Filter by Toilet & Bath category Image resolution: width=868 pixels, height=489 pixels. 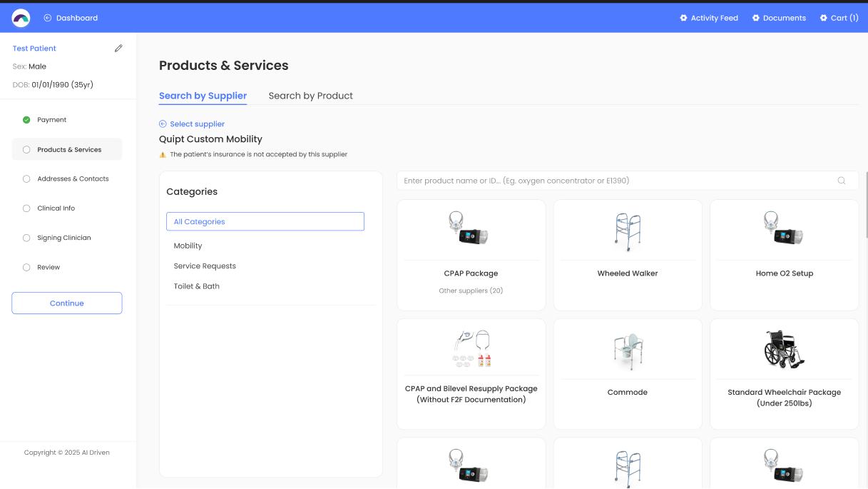tap(196, 286)
